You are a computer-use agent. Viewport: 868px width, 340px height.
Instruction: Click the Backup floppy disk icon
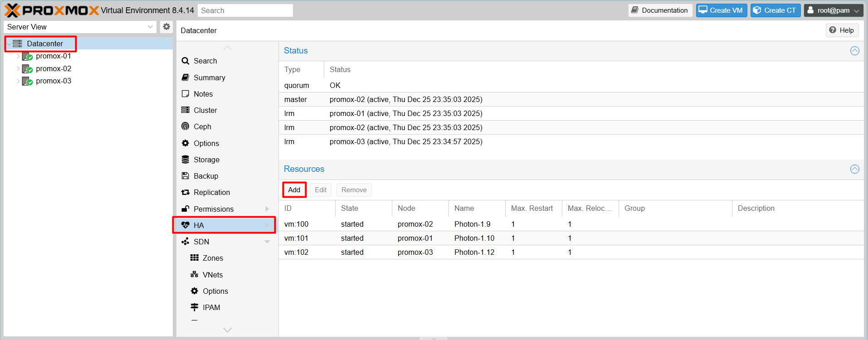coord(185,176)
